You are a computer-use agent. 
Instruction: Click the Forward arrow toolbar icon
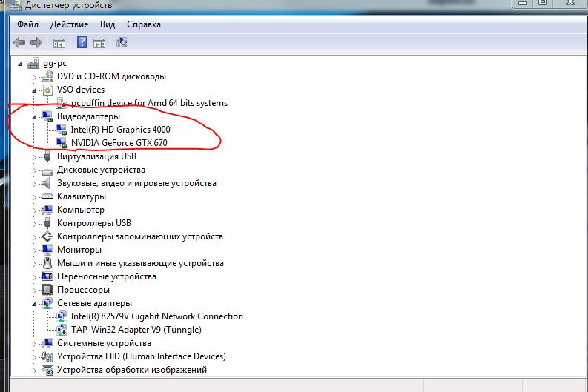pos(35,42)
